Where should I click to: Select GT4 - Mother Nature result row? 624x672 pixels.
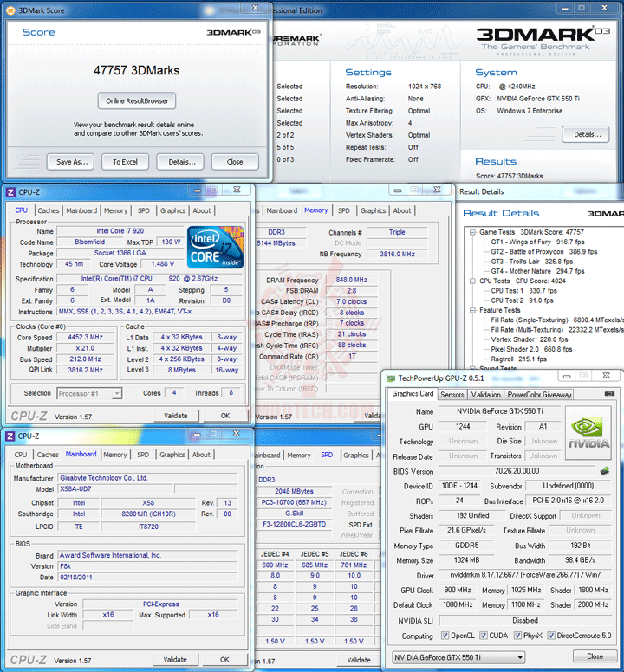(537, 271)
